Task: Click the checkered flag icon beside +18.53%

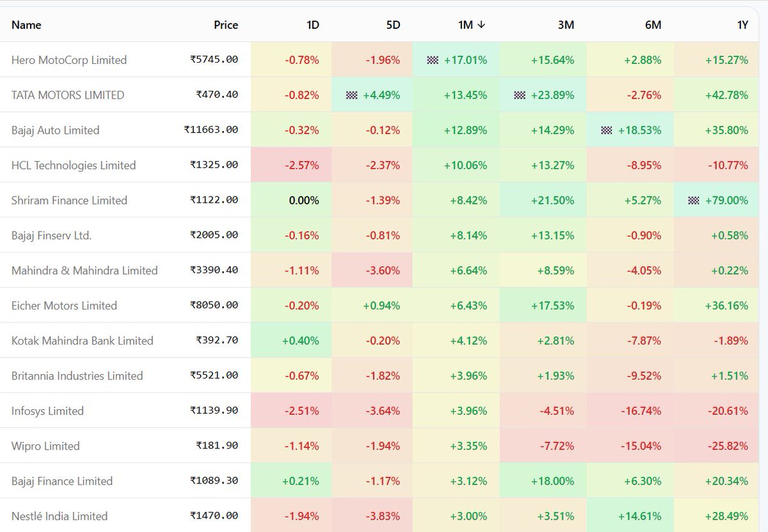Action: click(x=607, y=130)
